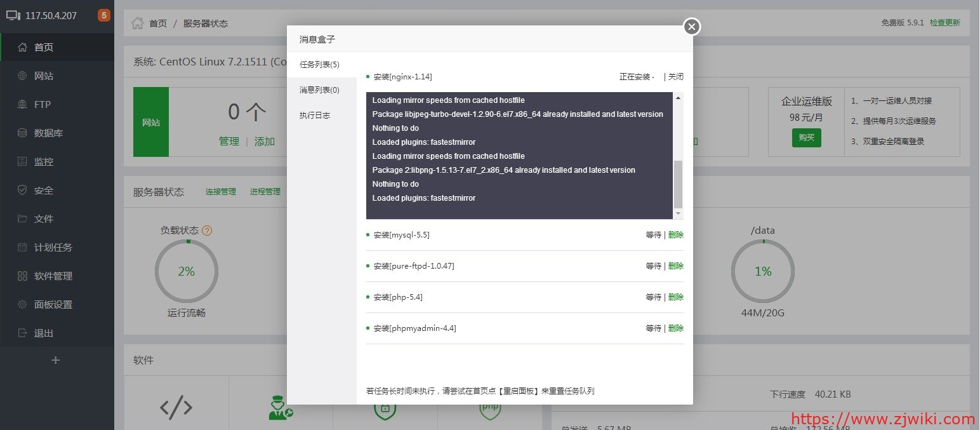The image size is (980, 430).
Task: Click the database icon for 数据库
Action: [x=22, y=133]
